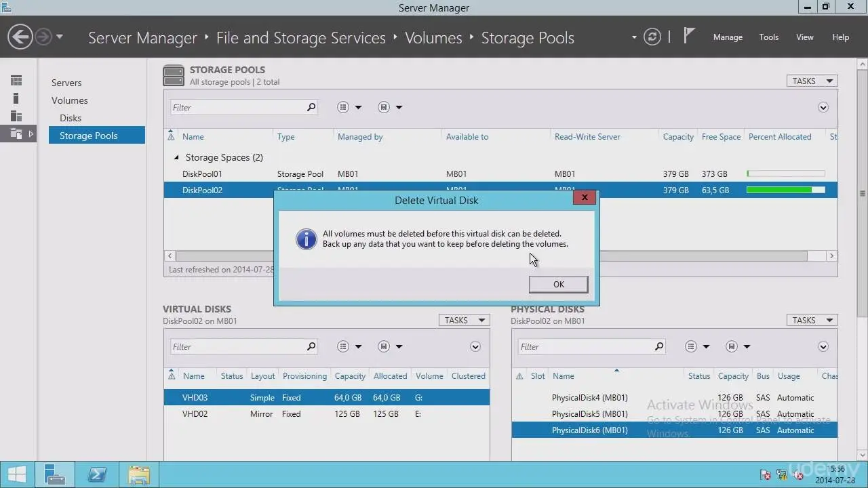Open File Explorer from taskbar

coord(139,474)
